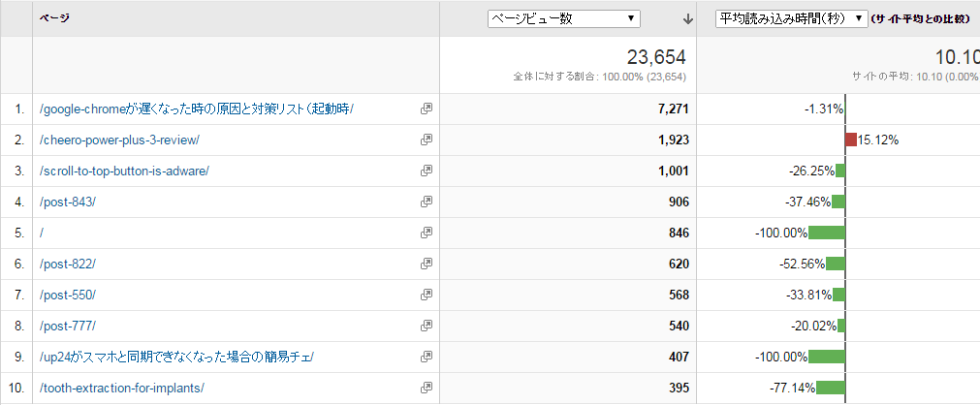Viewport: 980px width, 405px height.
Task: Expand the ページビュー数 metric dropdown
Action: [564, 18]
